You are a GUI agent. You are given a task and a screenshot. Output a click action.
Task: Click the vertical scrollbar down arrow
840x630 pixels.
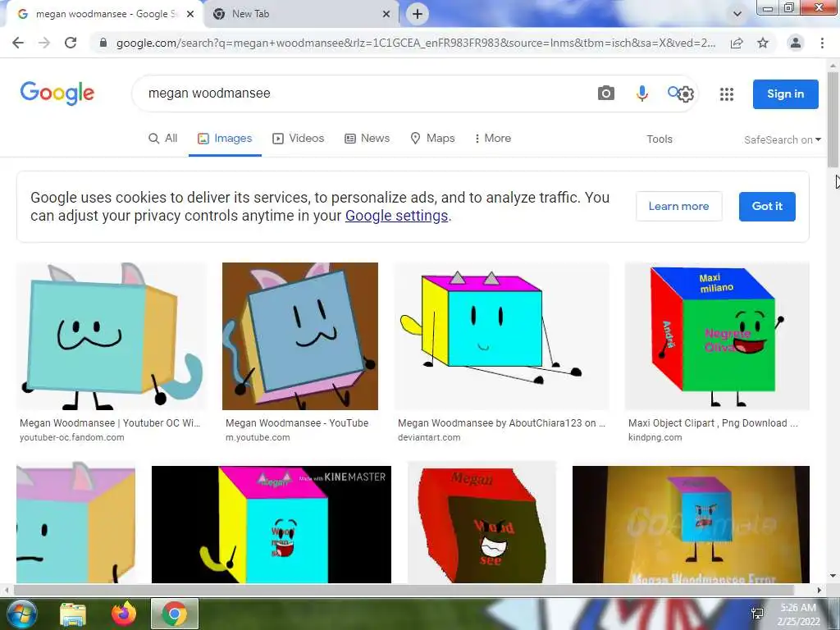[x=833, y=576]
